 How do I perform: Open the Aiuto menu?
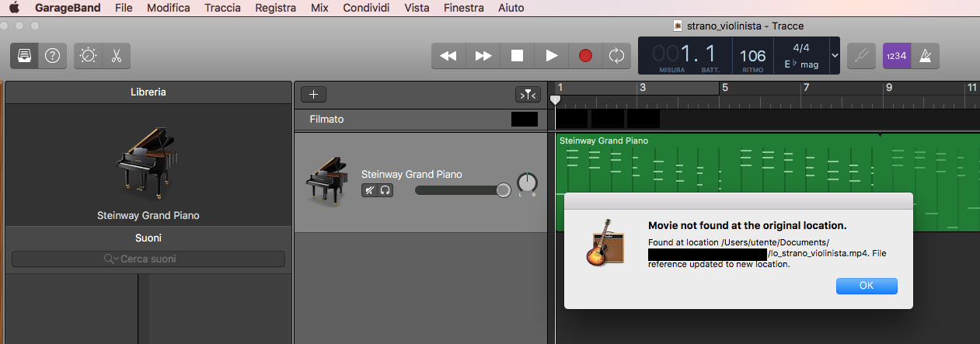(511, 8)
